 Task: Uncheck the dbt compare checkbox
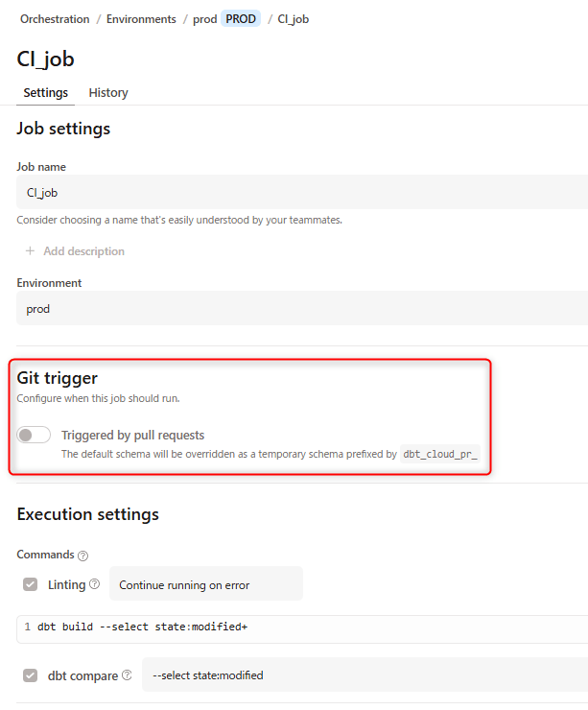pos(31,675)
